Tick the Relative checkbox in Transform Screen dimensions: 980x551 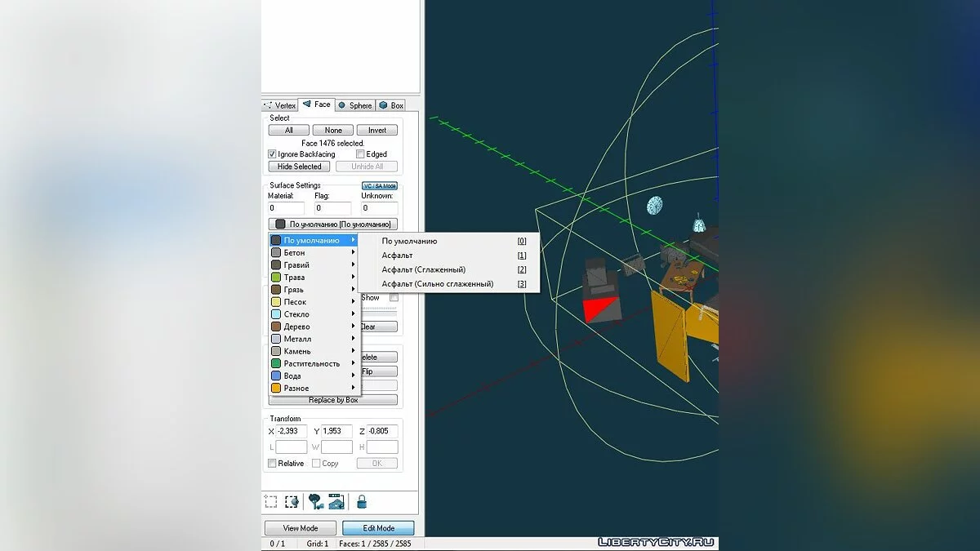[x=273, y=464]
